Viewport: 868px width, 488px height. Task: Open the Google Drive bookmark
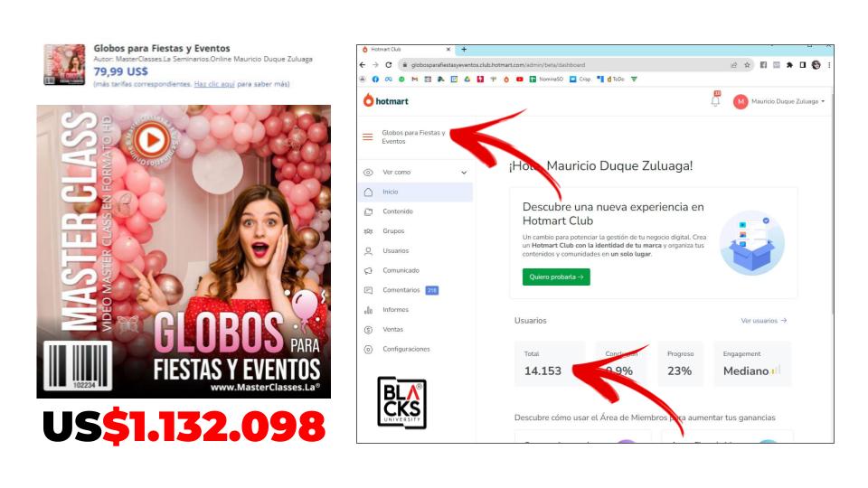[x=467, y=80]
